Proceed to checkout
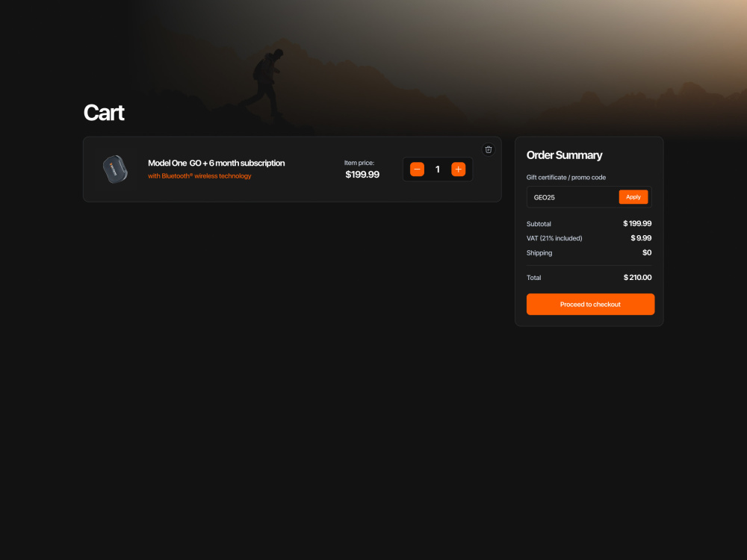The height and width of the screenshot is (560, 747). (590, 304)
